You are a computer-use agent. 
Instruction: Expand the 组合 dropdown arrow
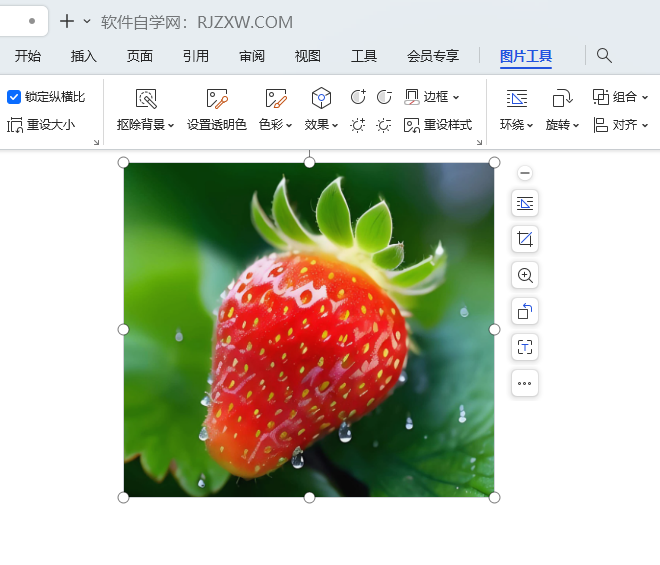645,98
